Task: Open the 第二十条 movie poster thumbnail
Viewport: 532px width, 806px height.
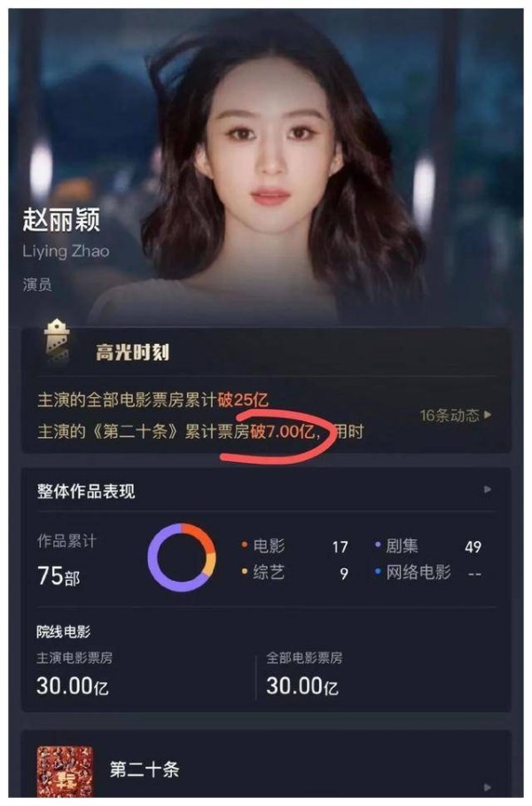Action: 65,771
